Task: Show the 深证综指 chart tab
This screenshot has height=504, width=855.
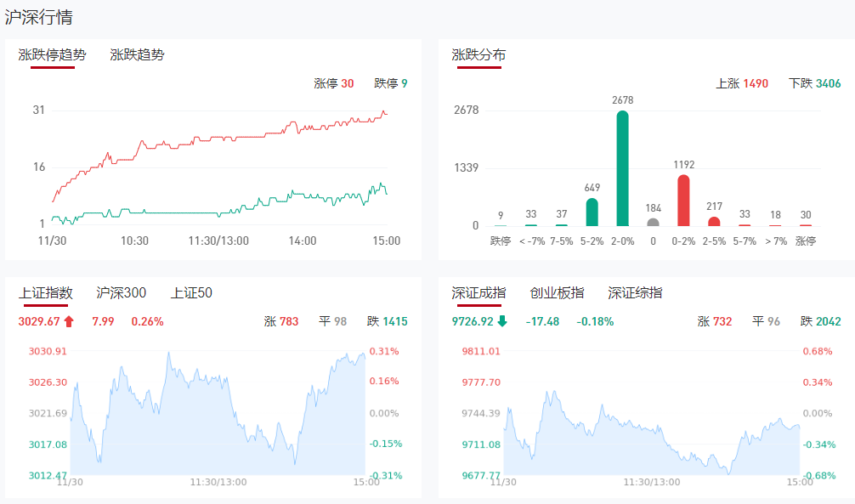Action: (x=635, y=293)
